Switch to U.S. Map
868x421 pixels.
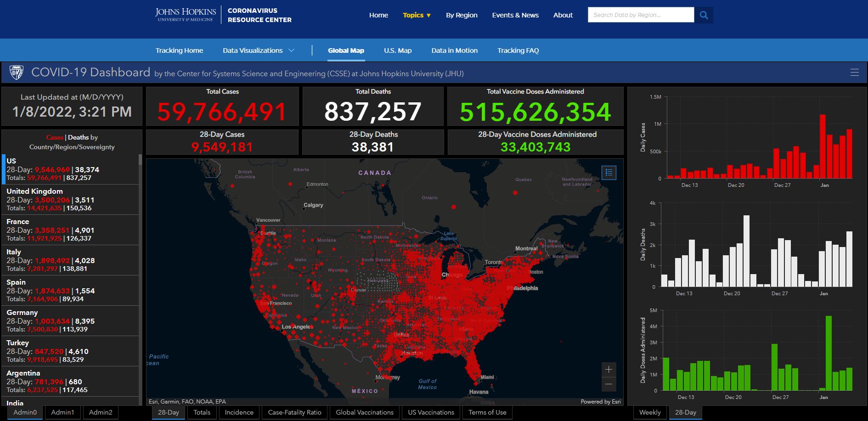398,51
